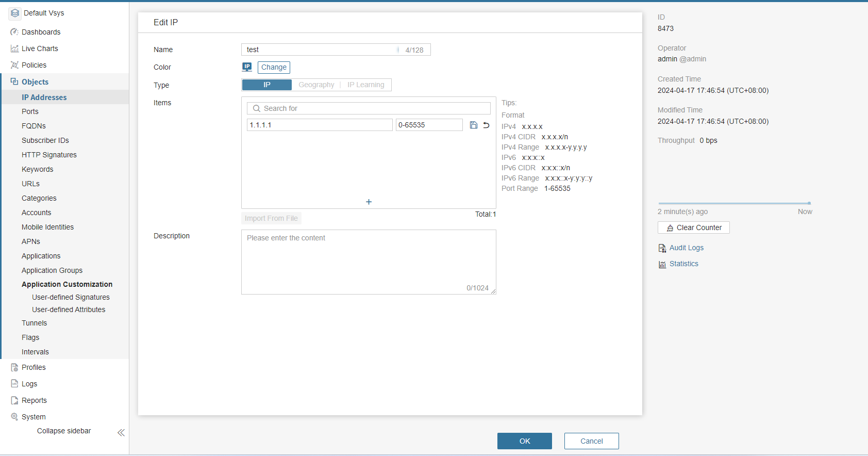868x456 pixels.
Task: Expand the Default Vsys selector
Action: 44,13
